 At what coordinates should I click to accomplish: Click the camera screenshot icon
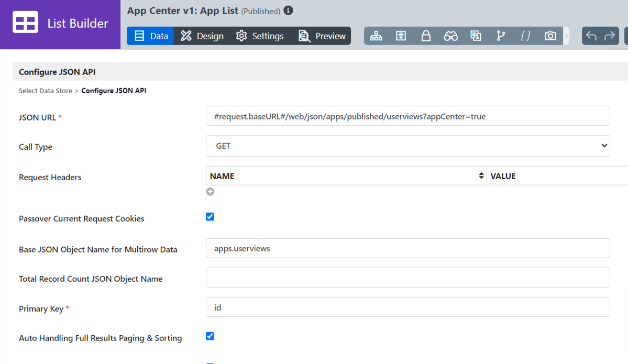click(x=550, y=36)
